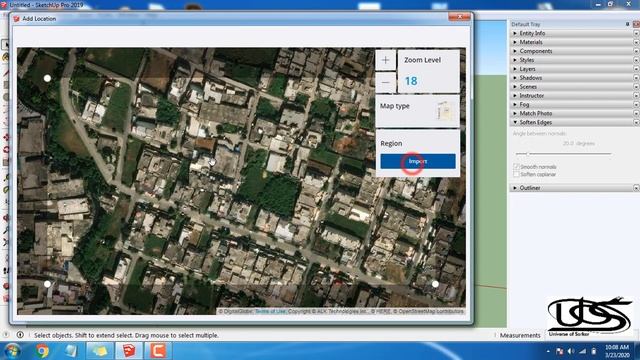Close the Components panel using its X

[636, 51]
